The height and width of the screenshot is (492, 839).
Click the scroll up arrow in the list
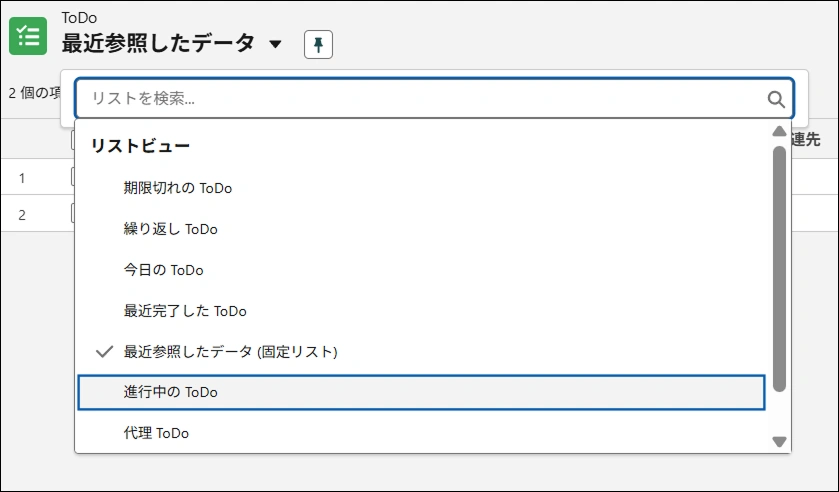779,132
